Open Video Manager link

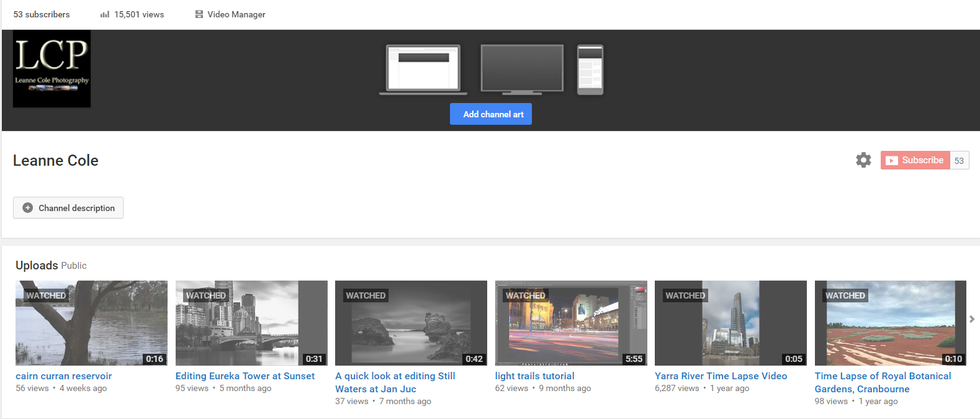coord(236,14)
